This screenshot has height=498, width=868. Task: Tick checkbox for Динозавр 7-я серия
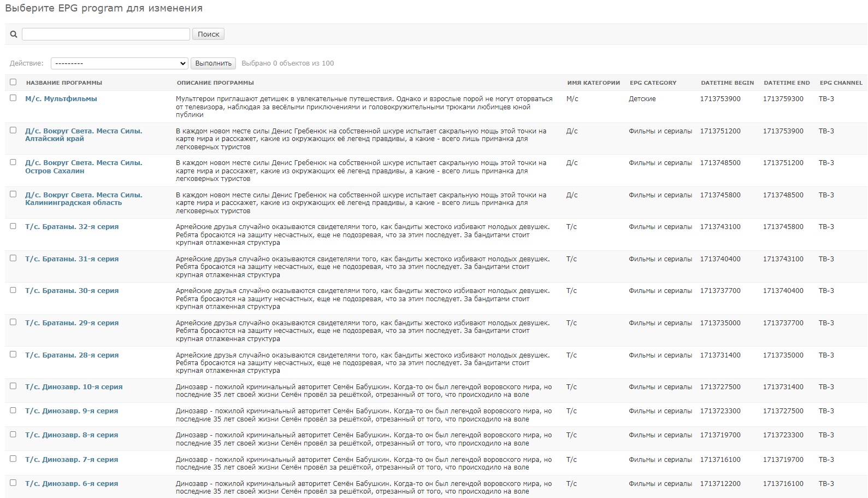(13, 459)
